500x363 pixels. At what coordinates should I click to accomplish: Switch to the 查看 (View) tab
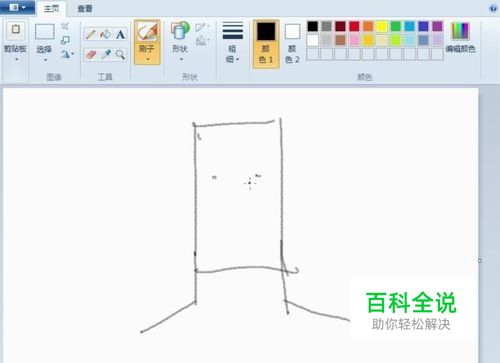pyautogui.click(x=85, y=8)
